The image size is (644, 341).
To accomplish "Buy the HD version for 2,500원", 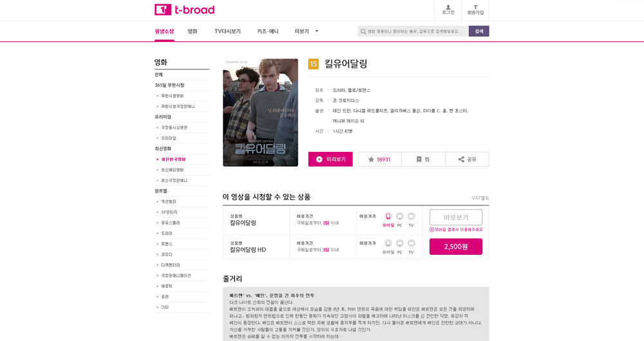I will 456,246.
